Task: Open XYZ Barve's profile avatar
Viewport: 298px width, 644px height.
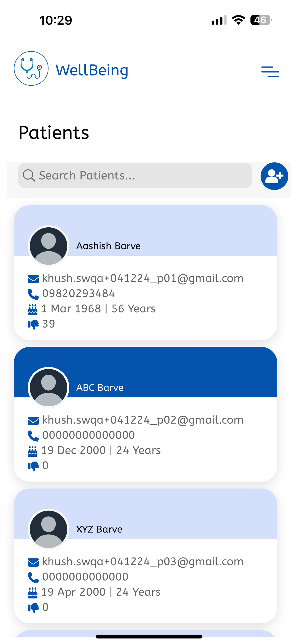Action: (x=48, y=529)
